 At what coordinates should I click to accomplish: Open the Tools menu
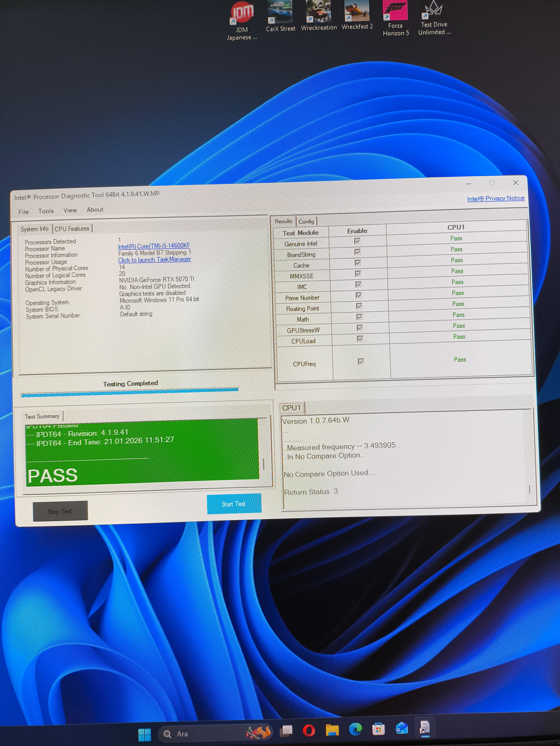pos(46,211)
